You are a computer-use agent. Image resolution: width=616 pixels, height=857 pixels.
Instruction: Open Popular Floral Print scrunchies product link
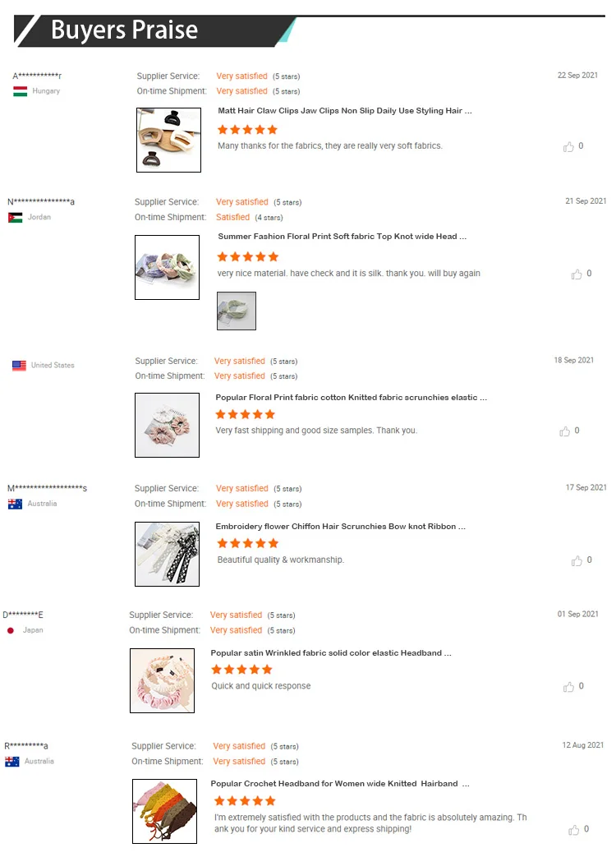click(x=351, y=398)
